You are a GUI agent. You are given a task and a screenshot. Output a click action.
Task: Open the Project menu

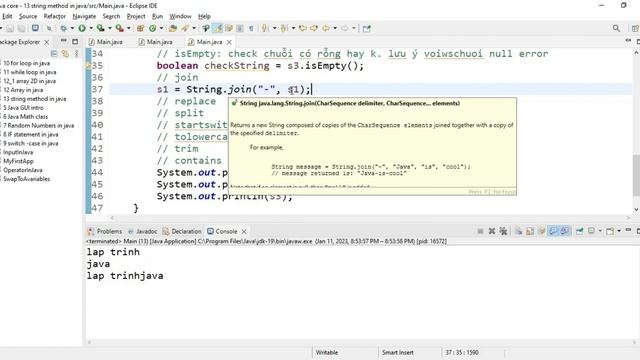136,16
